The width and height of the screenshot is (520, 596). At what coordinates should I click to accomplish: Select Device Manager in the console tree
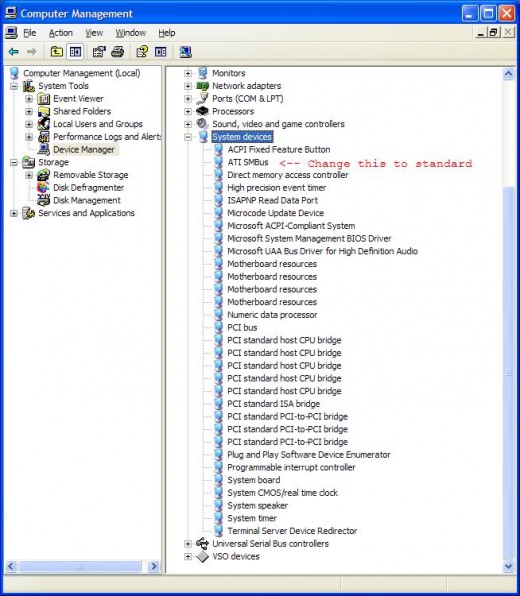tap(84, 150)
